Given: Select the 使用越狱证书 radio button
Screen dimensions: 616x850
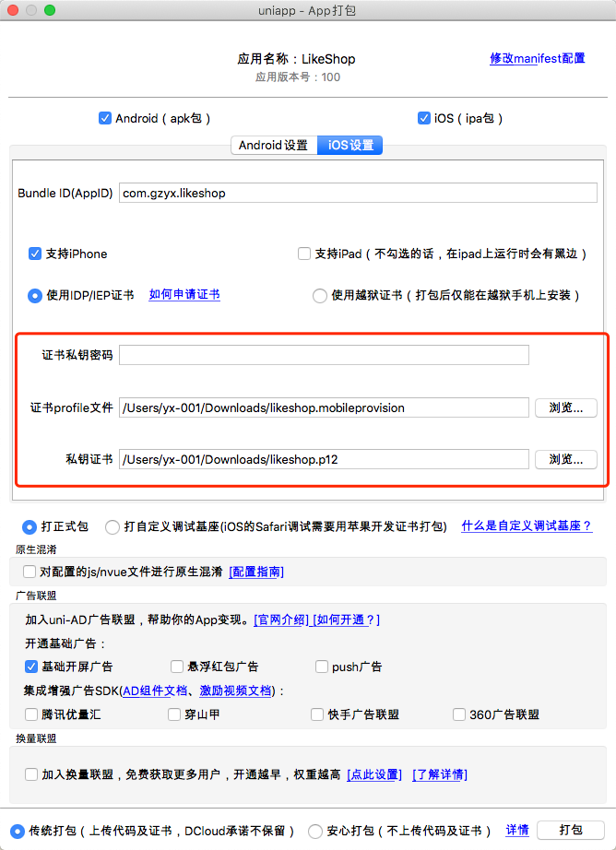Looking at the screenshot, I should 320,295.
